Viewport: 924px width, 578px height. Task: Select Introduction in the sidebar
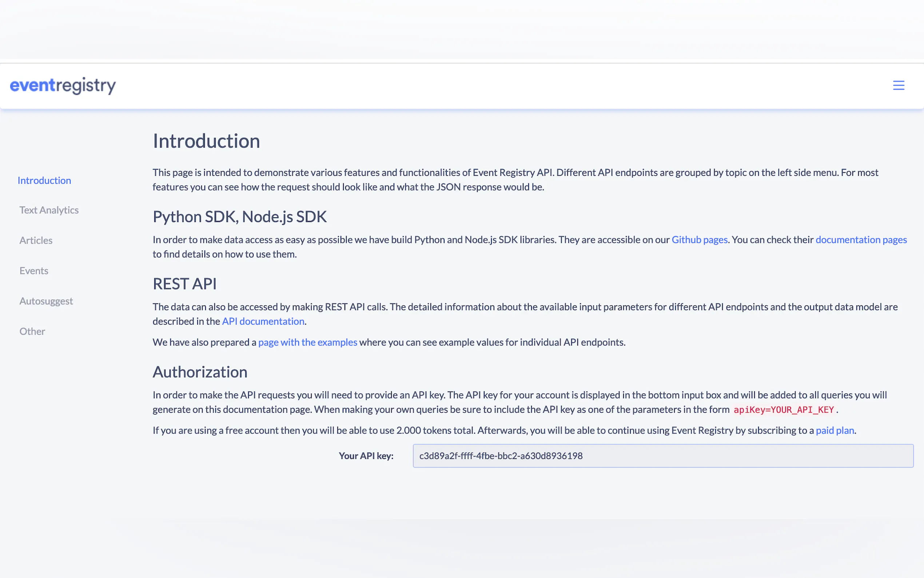44,181
